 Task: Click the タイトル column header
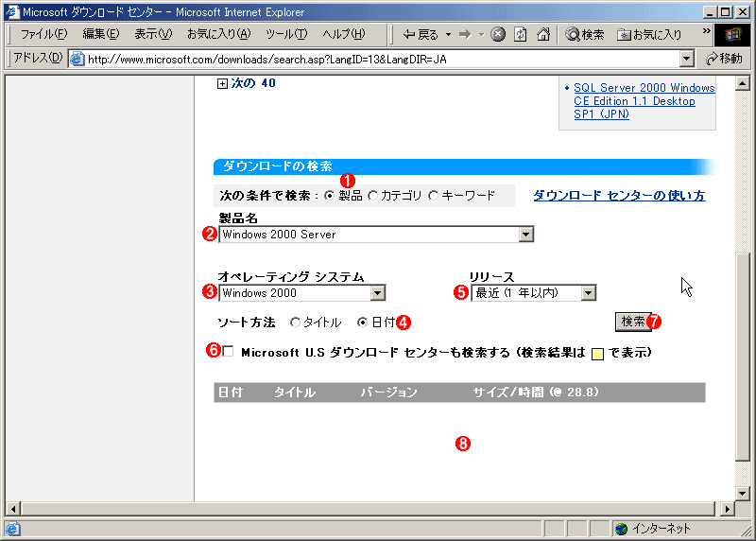pyautogui.click(x=295, y=393)
